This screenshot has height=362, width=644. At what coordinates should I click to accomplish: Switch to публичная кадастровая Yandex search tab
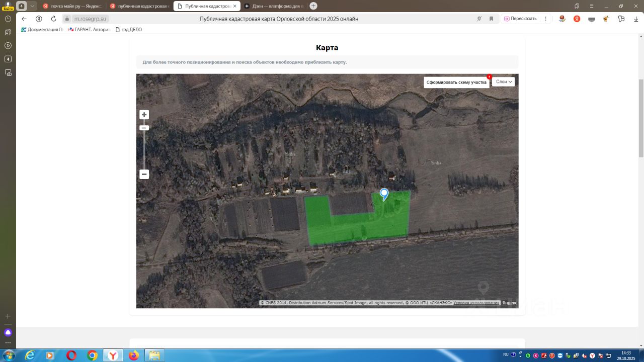(139, 6)
